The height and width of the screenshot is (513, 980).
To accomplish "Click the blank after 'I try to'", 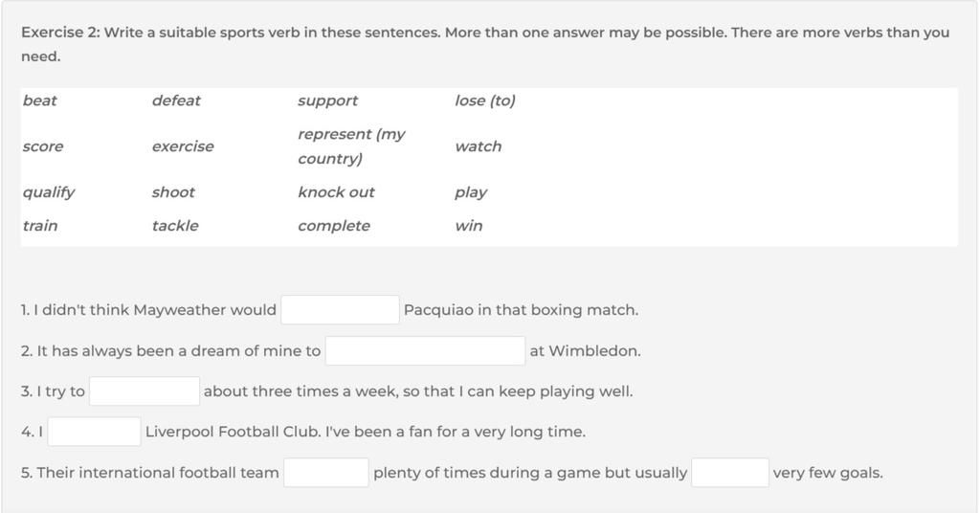I will coord(145,391).
